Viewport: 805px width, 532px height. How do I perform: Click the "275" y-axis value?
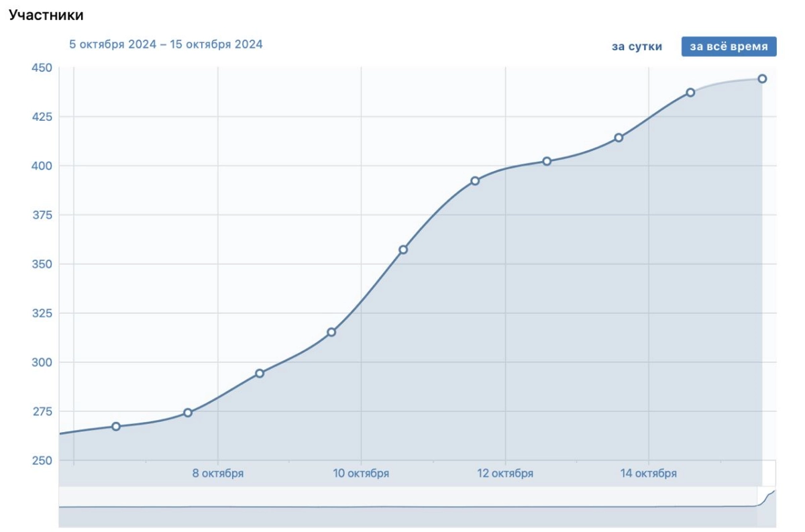(42, 411)
